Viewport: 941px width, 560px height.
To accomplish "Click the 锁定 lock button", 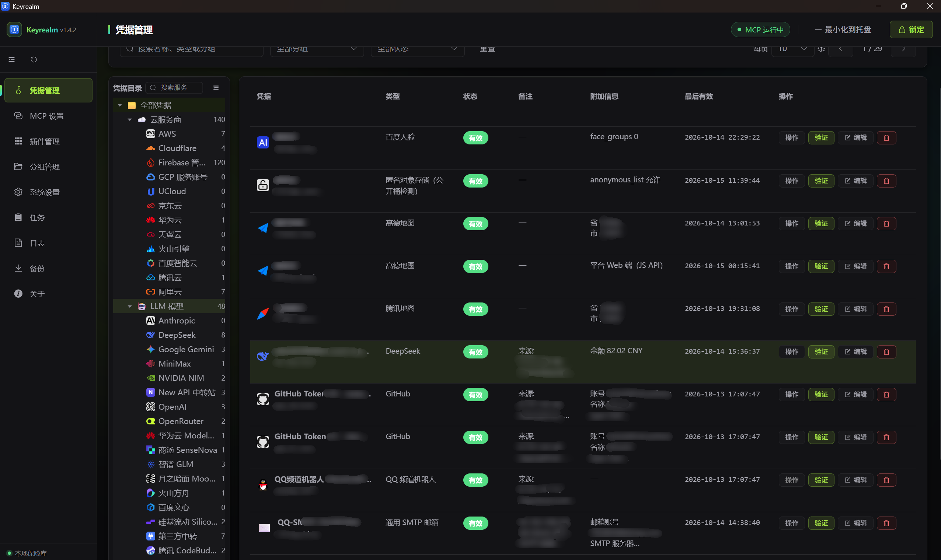I will [x=911, y=29].
